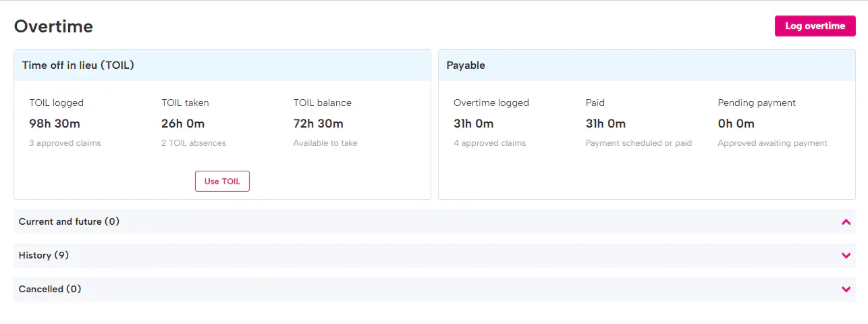Click the 4 approved claims text
Screen dimensions: 868x324
(x=489, y=143)
